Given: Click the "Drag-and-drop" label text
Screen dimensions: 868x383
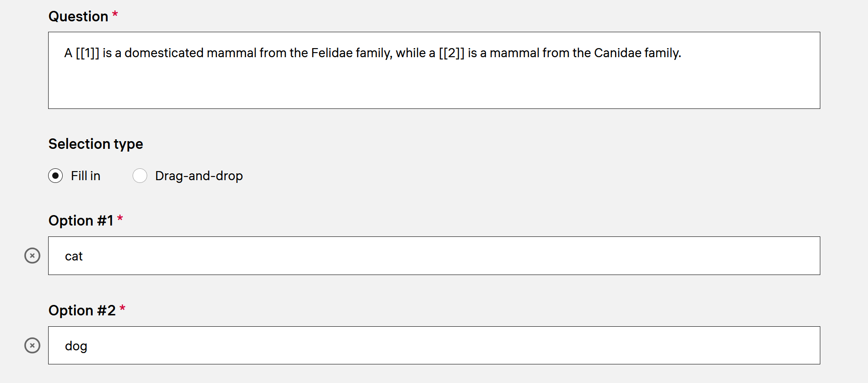Looking at the screenshot, I should click(199, 176).
